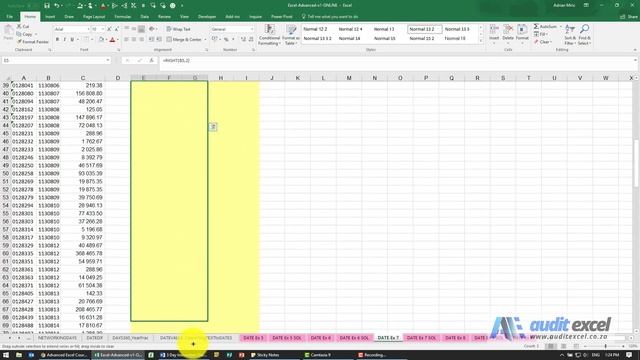The height and width of the screenshot is (360, 640).
Task: Open the NETWORKINGDAYS sheet tab
Action: click(x=57, y=338)
